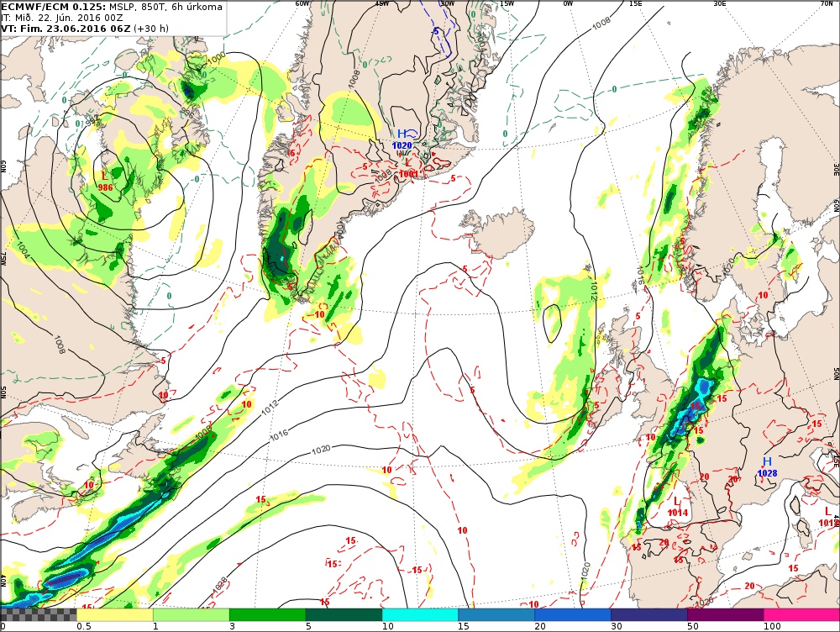This screenshot has height=632, width=840.
Task: Click the steel blue 15–20 mm legend swatch
Action: [x=496, y=614]
